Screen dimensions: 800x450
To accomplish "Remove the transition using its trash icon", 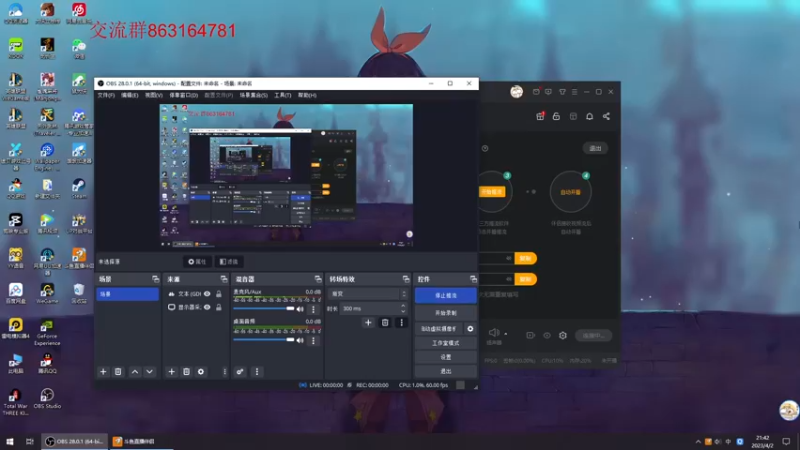I will pos(385,322).
